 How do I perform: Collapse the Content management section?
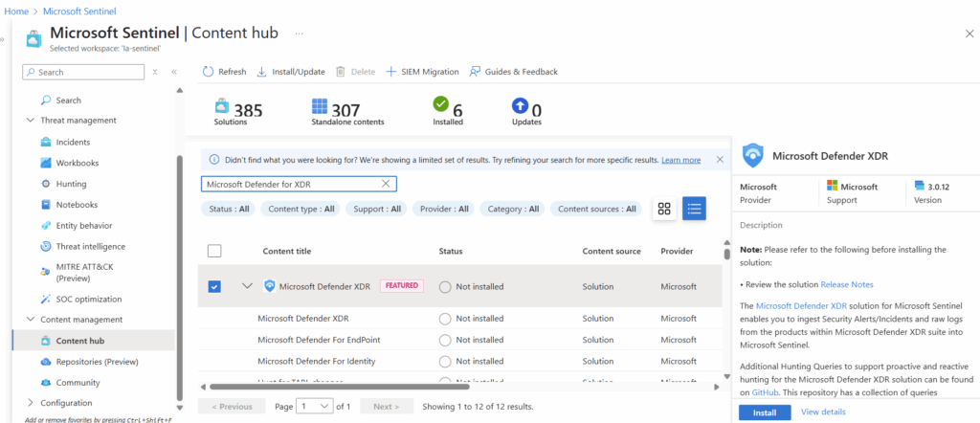point(30,320)
